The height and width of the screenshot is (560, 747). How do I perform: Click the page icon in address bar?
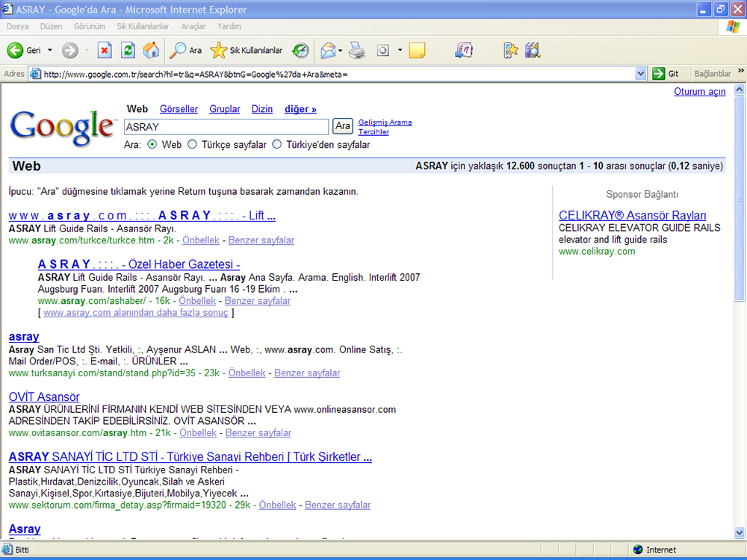(x=35, y=74)
